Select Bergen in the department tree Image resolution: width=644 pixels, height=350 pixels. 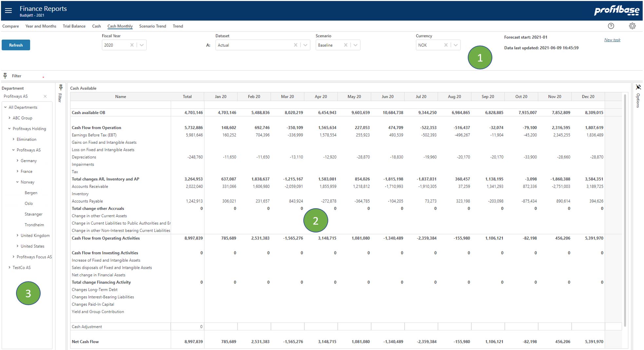coord(31,193)
